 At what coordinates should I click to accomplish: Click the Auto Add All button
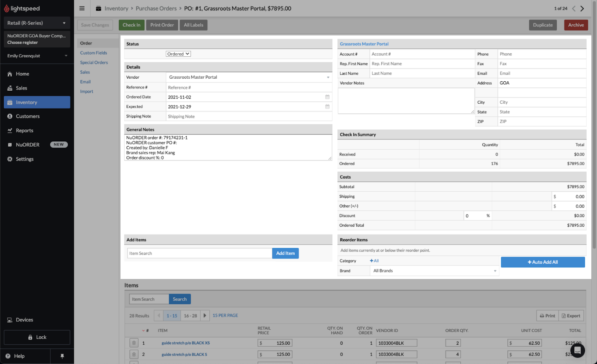[543, 262]
